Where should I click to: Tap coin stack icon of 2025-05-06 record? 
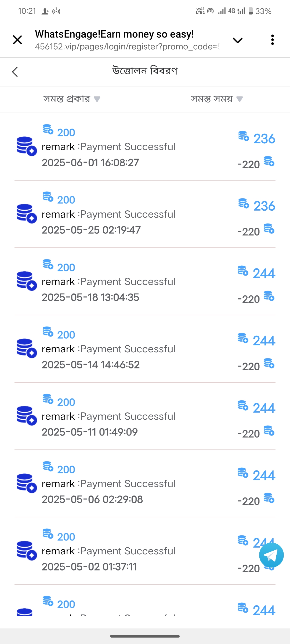tap(26, 483)
